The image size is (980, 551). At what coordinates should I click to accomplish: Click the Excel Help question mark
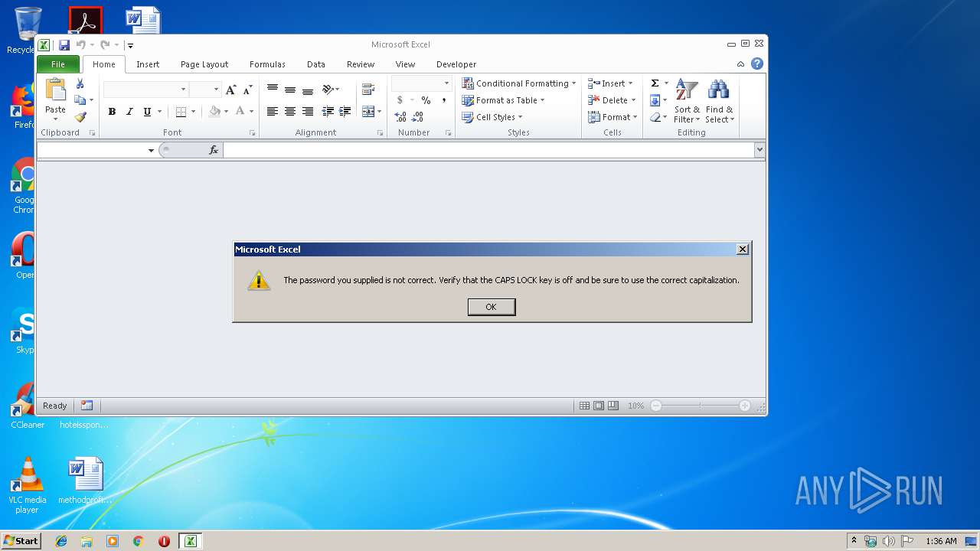coord(757,64)
